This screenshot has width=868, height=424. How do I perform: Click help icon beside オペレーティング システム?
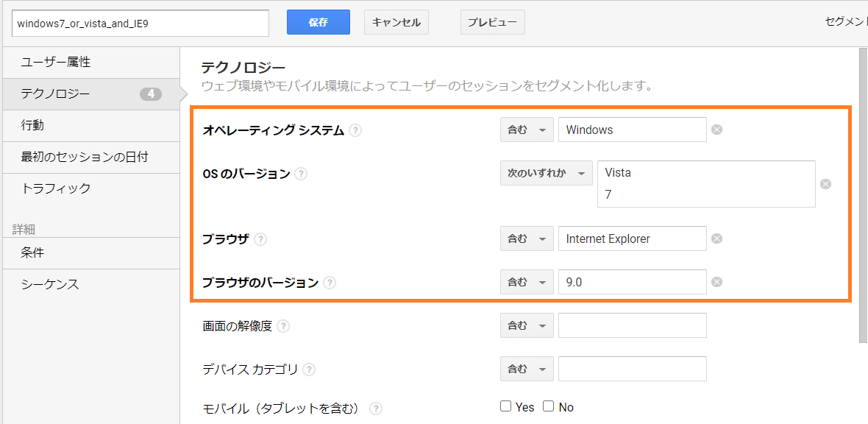point(356,130)
